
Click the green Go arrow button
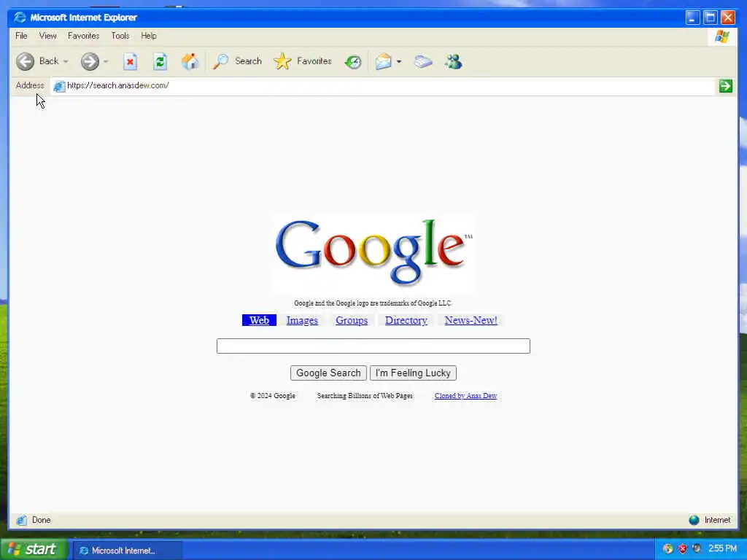pos(726,86)
